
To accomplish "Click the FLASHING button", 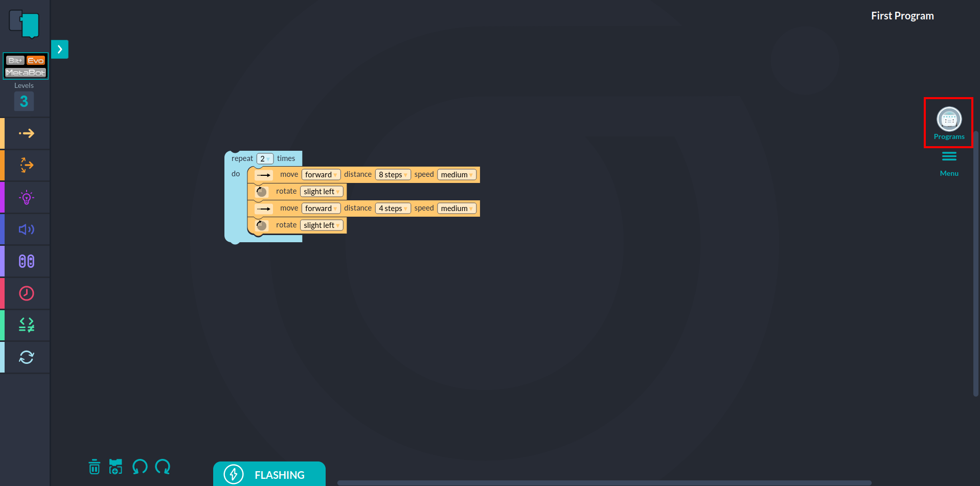I will [269, 474].
